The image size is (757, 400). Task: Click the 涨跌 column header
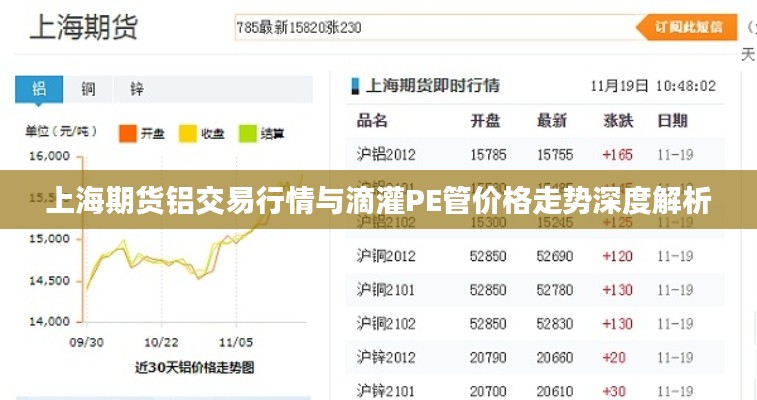618,121
